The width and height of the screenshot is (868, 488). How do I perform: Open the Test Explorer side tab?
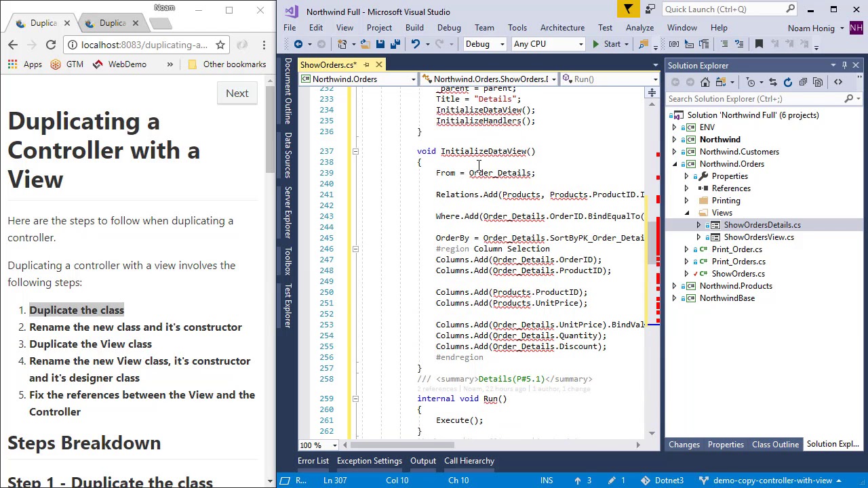(x=288, y=306)
